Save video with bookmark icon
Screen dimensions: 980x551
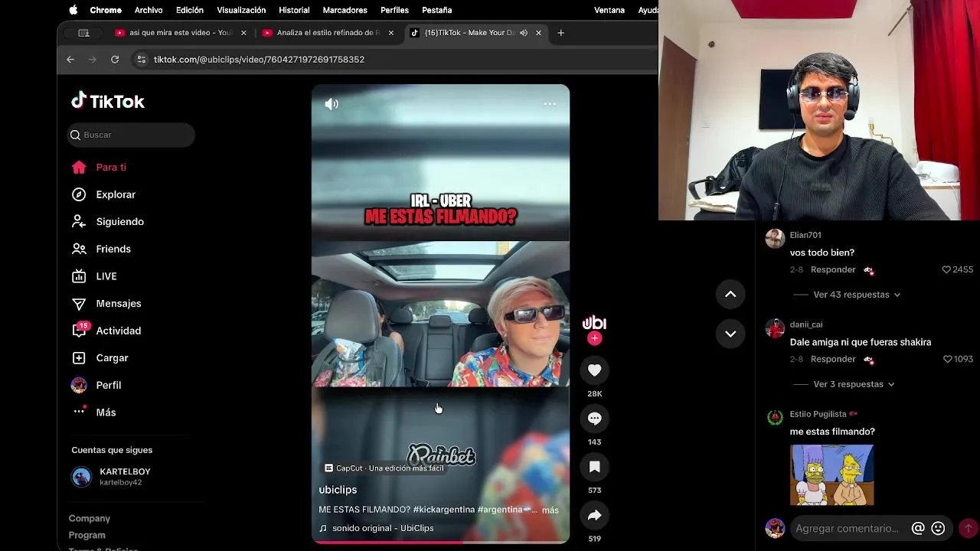click(595, 467)
